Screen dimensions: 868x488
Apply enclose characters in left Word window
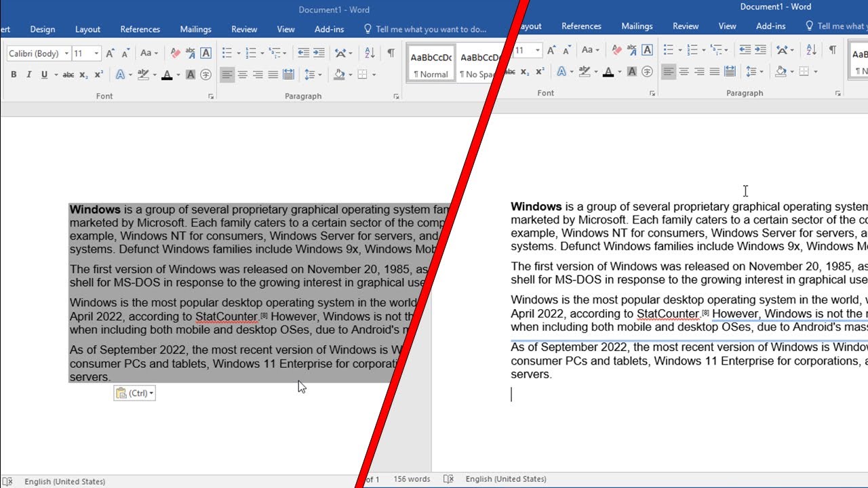[x=205, y=75]
